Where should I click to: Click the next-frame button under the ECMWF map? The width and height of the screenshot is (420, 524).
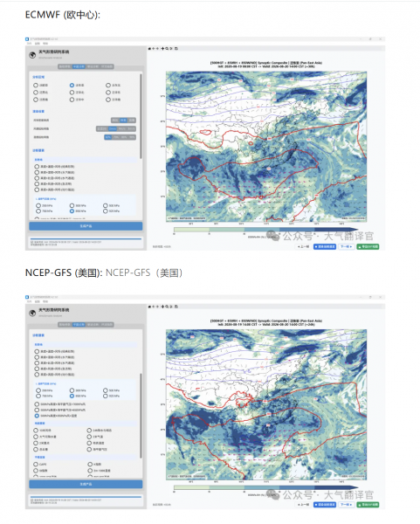coord(346,246)
